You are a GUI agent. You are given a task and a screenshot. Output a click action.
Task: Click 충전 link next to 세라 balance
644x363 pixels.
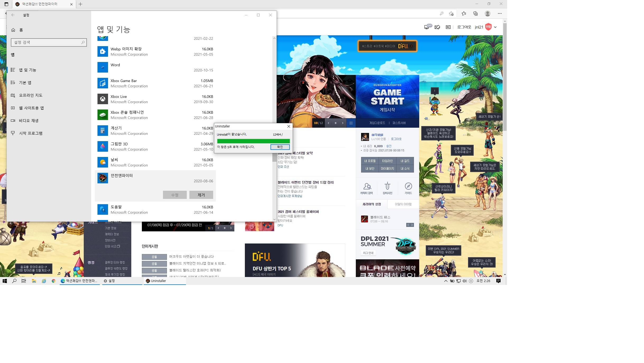point(389,146)
